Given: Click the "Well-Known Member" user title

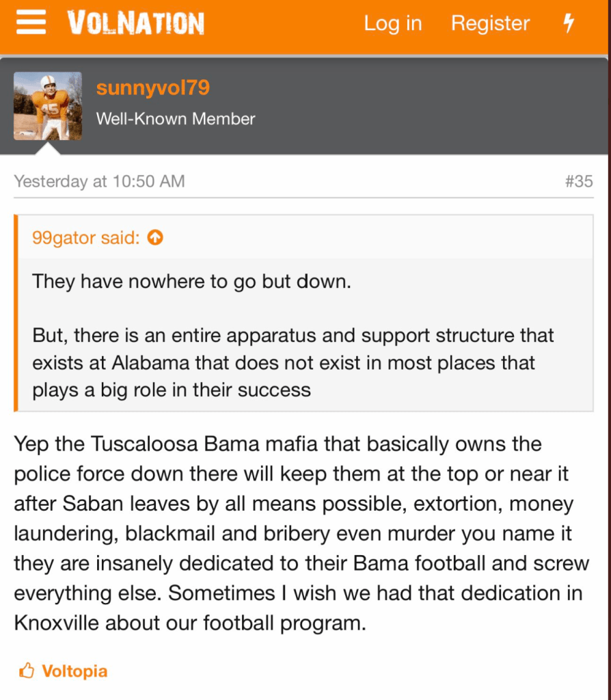Looking at the screenshot, I should (x=176, y=119).
